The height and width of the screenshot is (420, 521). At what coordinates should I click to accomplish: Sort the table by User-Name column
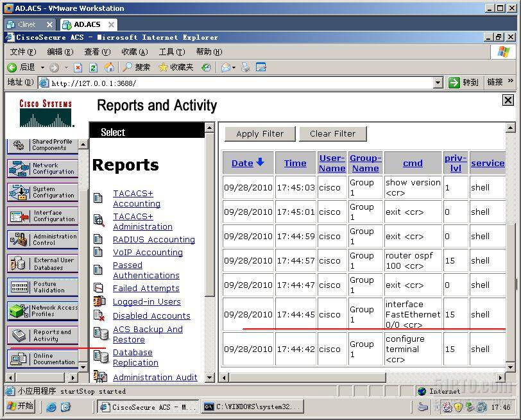tap(332, 163)
